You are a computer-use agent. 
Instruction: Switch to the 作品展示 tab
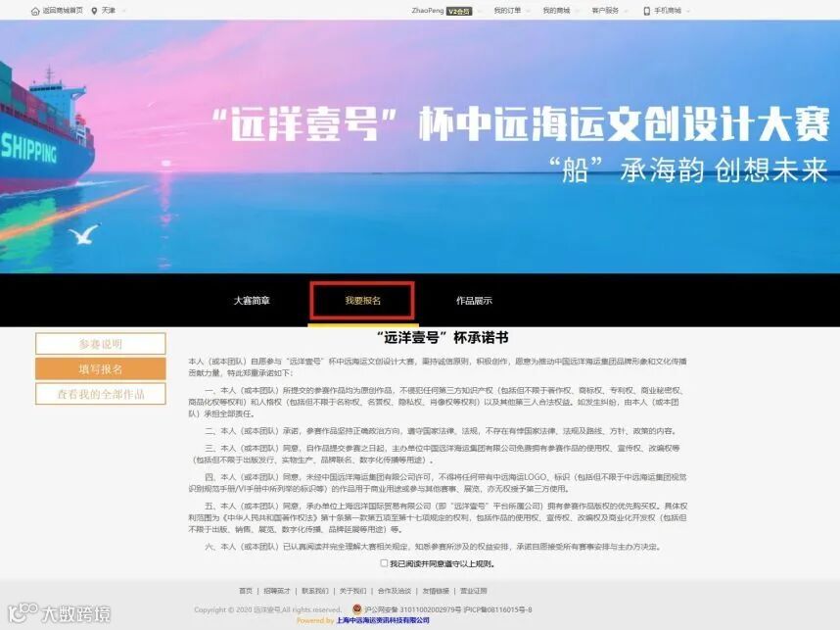point(474,300)
